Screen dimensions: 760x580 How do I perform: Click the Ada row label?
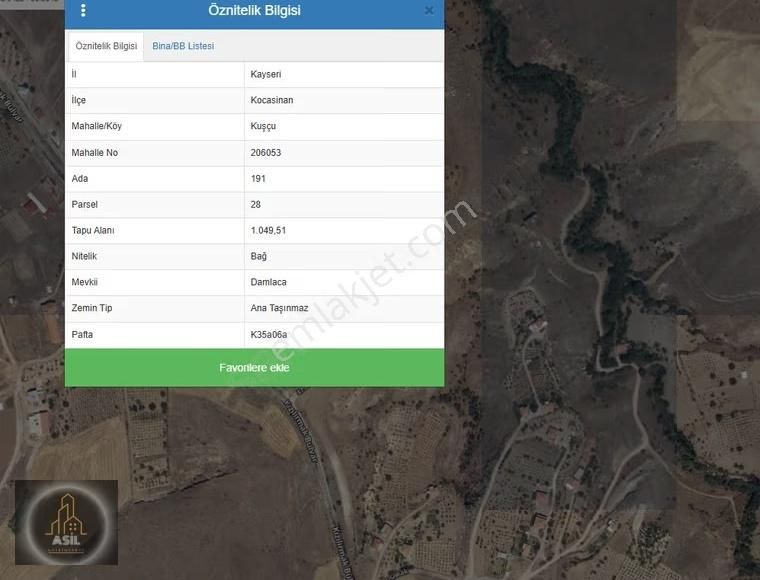(79, 179)
